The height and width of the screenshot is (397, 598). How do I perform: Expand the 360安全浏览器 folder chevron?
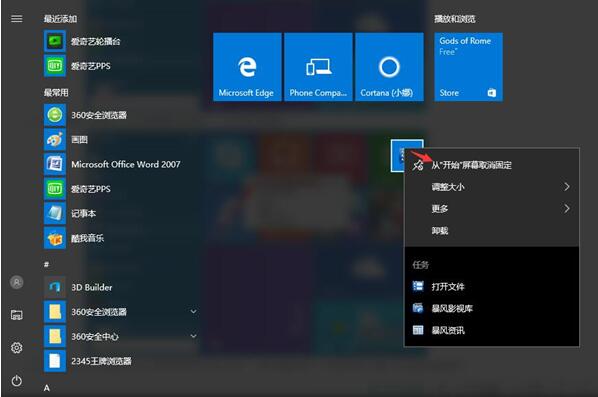[194, 312]
